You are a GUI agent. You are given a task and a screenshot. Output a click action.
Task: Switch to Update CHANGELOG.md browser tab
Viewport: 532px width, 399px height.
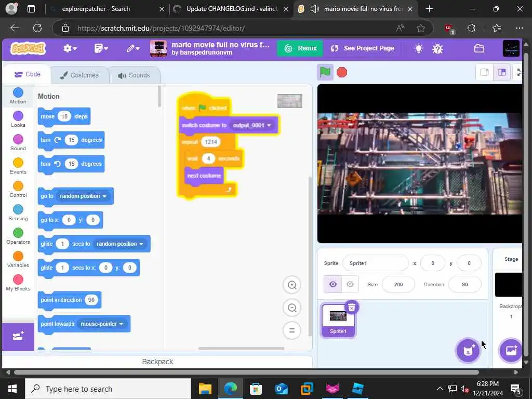pos(232,9)
